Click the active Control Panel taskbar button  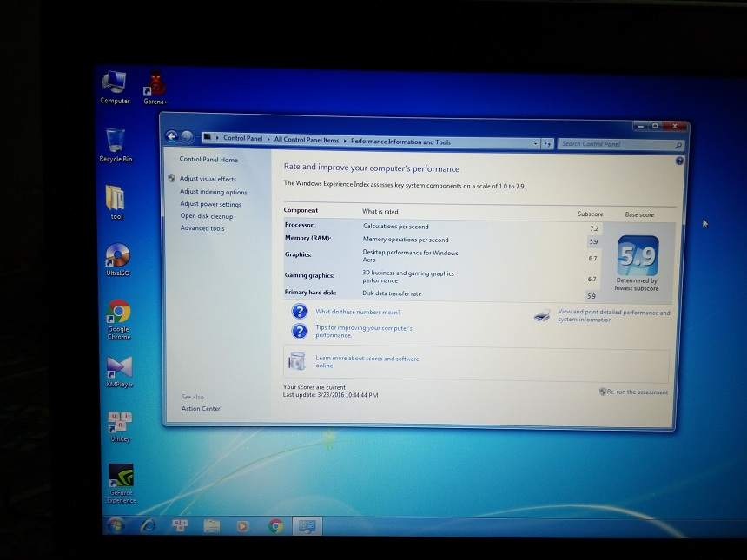point(307,526)
